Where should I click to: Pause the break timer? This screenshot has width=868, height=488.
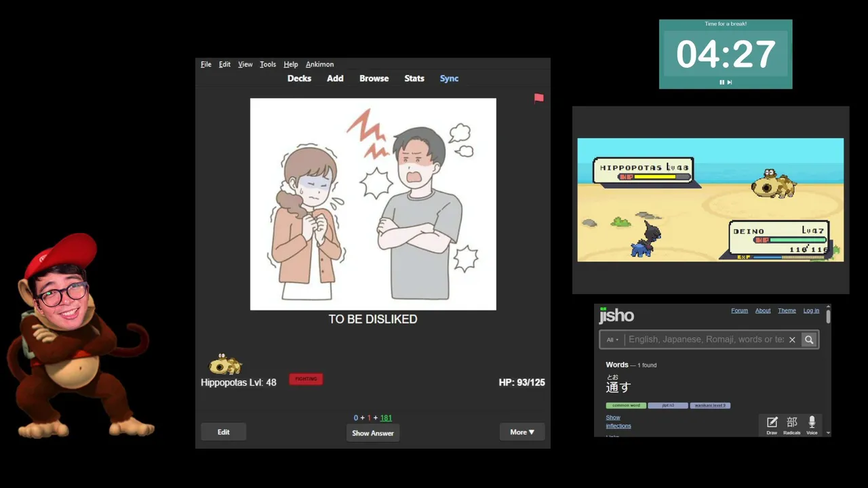click(x=722, y=82)
